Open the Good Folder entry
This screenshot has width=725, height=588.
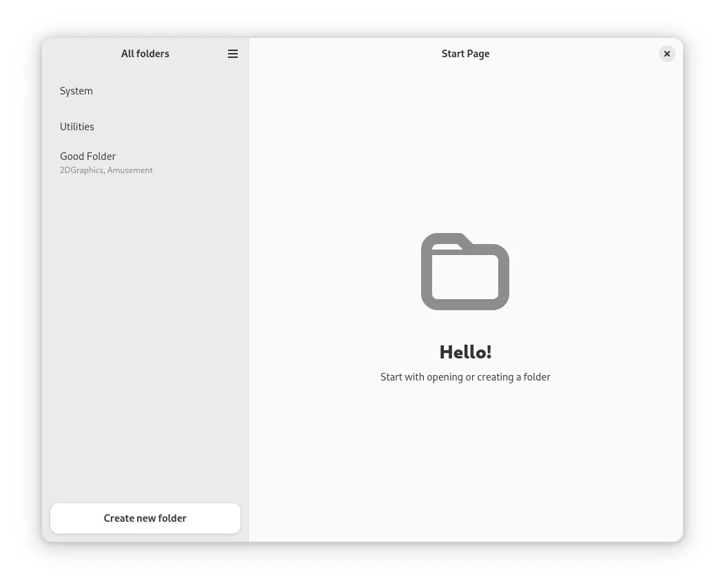coord(145,163)
